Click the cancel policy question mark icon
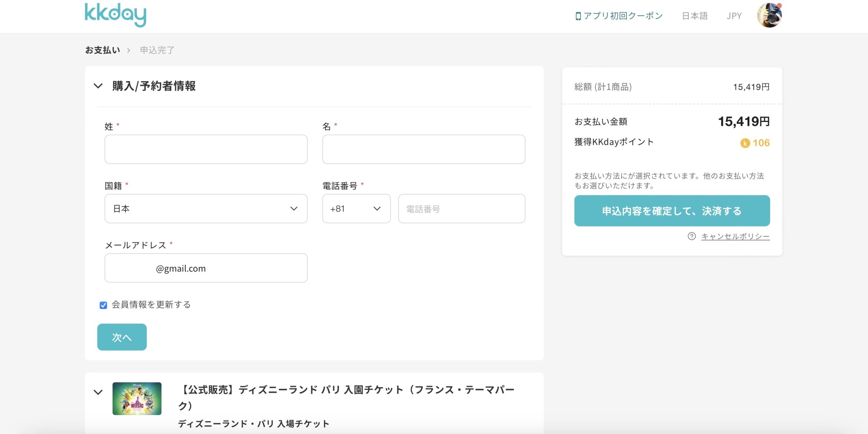Image resolution: width=868 pixels, height=434 pixels. [x=692, y=236]
